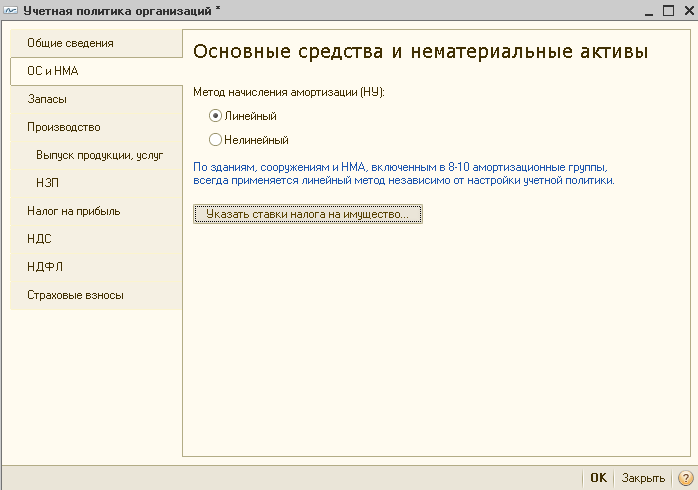Select the НДФЛ section

96,267
